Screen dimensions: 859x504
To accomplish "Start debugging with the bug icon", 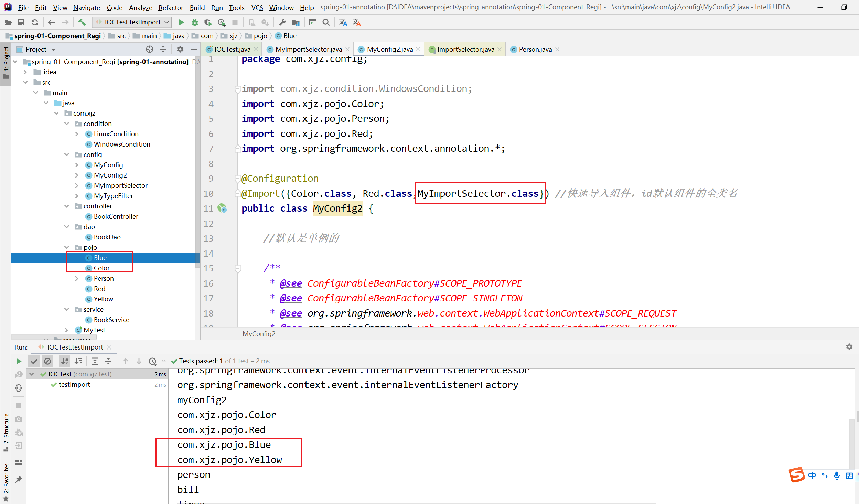I will point(195,23).
